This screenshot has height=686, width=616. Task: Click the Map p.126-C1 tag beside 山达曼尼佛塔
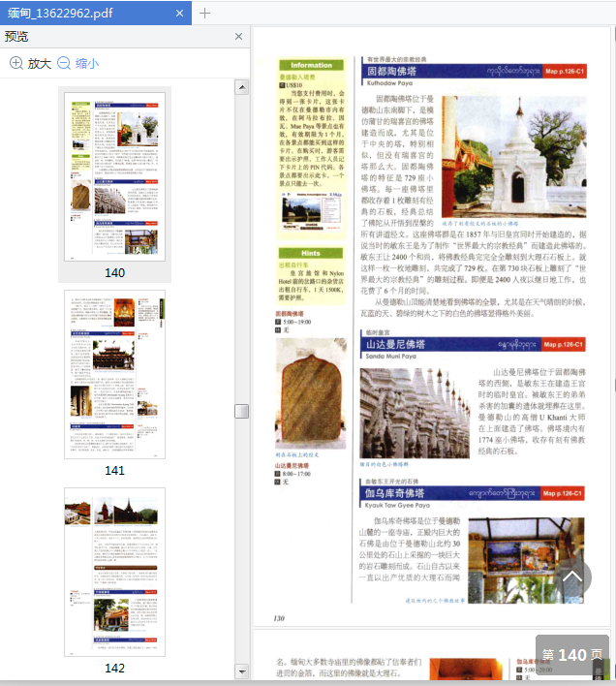click(x=563, y=344)
